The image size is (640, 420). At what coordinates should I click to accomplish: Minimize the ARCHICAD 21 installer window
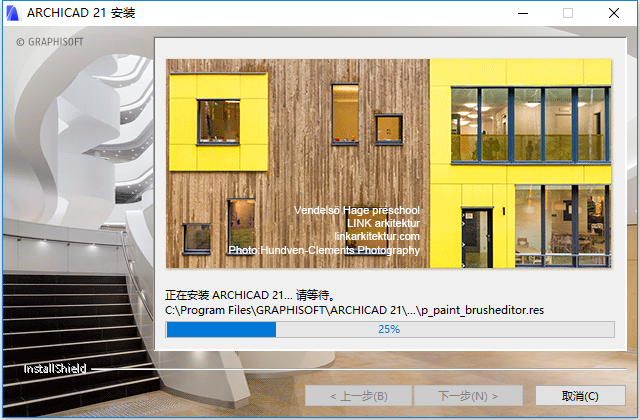tap(523, 13)
